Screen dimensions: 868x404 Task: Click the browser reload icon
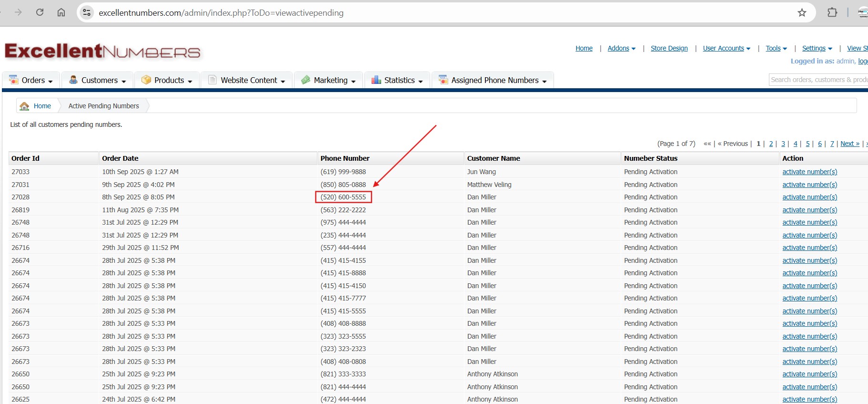point(40,12)
